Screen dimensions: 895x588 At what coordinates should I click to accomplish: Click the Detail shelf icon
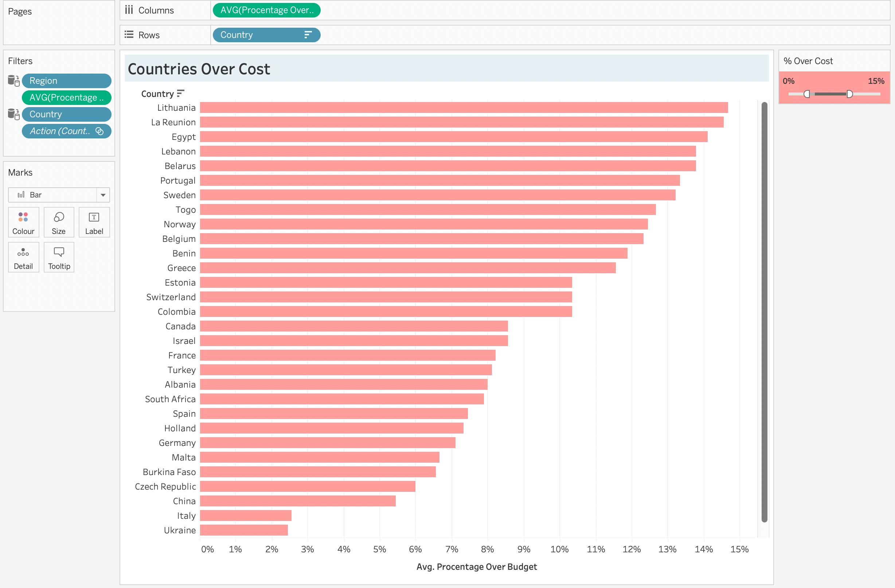pos(23,257)
